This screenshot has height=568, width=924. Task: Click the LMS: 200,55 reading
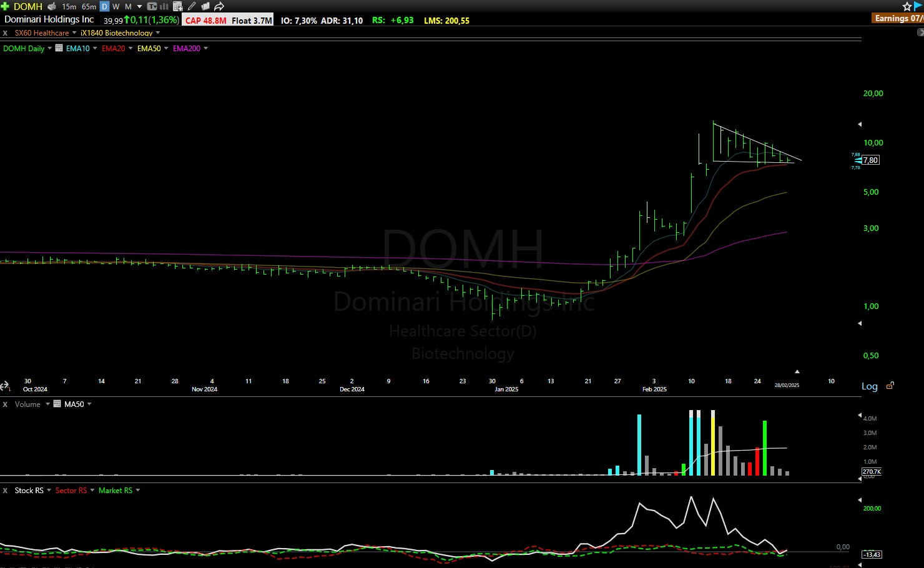[446, 20]
